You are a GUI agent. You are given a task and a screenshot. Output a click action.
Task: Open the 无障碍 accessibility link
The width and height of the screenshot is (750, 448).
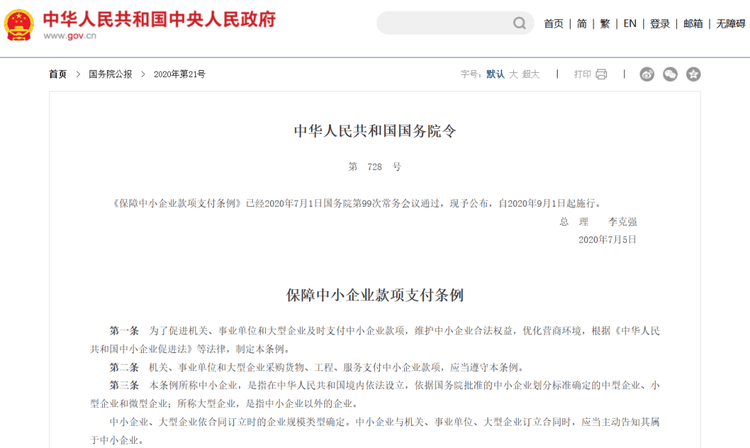[730, 23]
